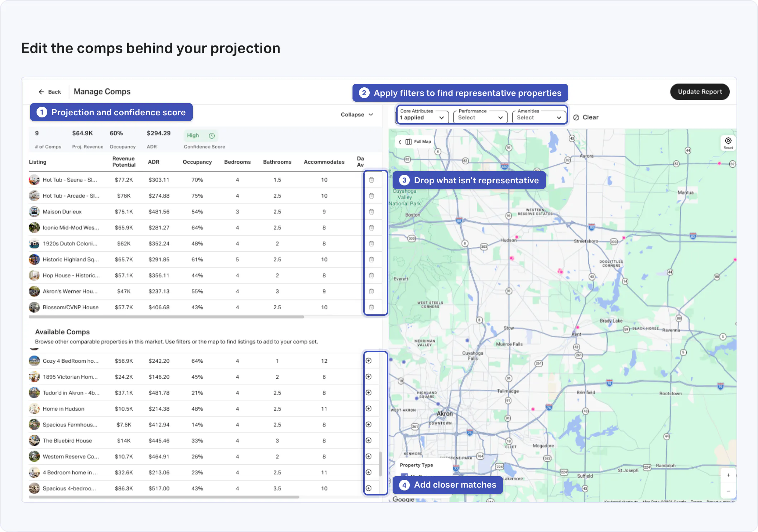Reset the map view
Screen dimensions: 758x532
(x=728, y=143)
